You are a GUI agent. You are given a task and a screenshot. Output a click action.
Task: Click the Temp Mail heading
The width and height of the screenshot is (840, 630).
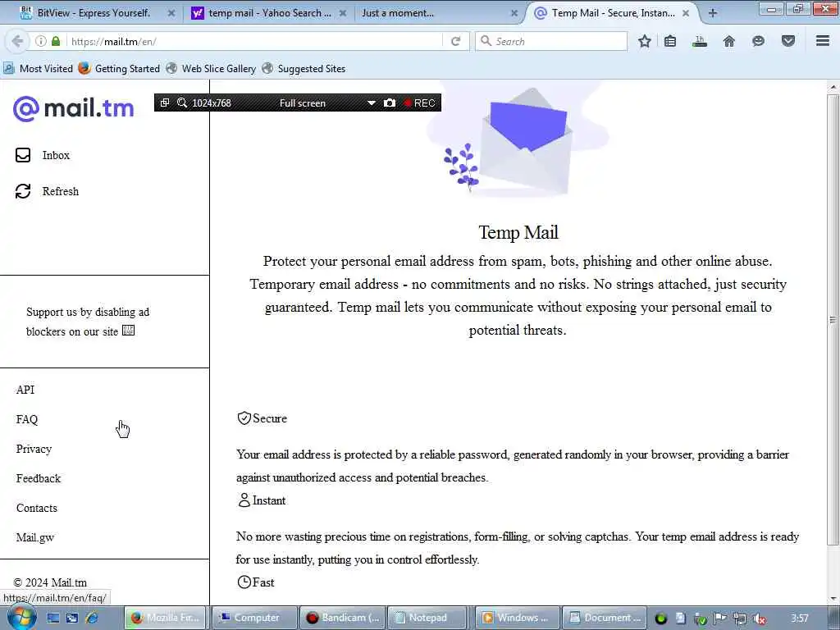coord(518,232)
